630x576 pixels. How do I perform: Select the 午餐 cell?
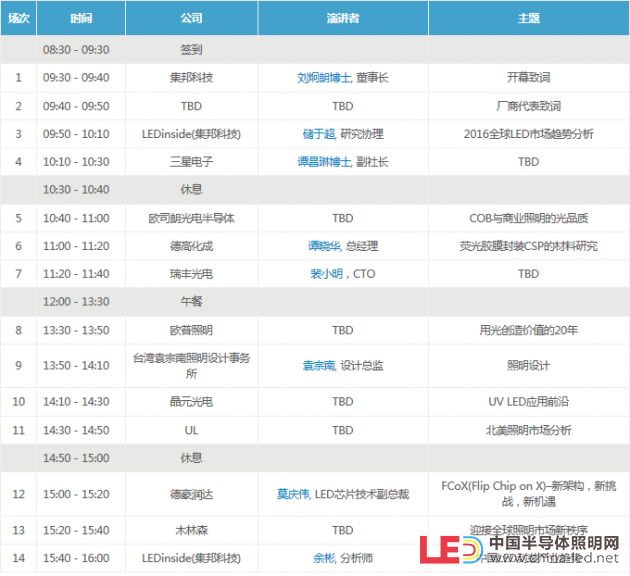tap(191, 302)
